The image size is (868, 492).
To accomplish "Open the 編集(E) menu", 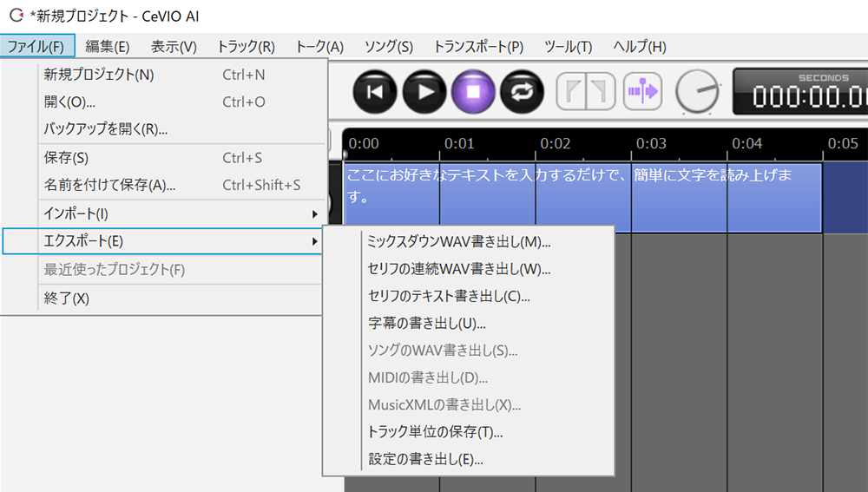I will 108,47.
